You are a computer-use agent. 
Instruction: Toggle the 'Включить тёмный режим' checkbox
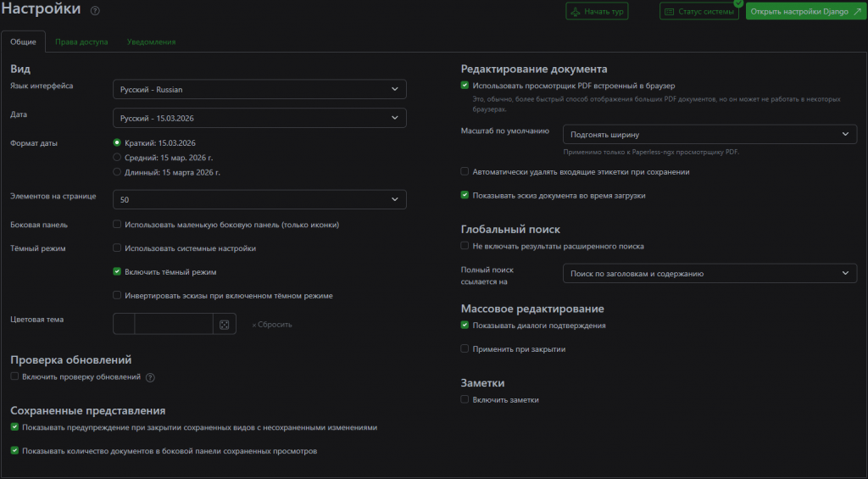(x=117, y=272)
